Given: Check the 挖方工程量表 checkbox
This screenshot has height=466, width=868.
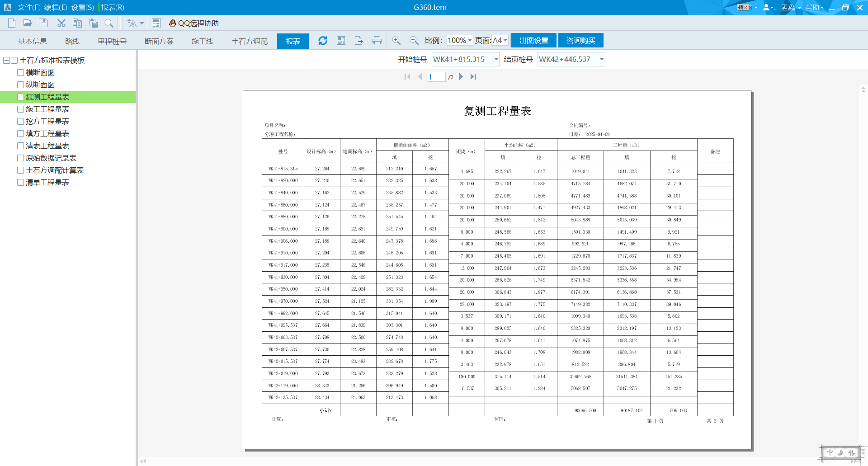Looking at the screenshot, I should pos(20,121).
